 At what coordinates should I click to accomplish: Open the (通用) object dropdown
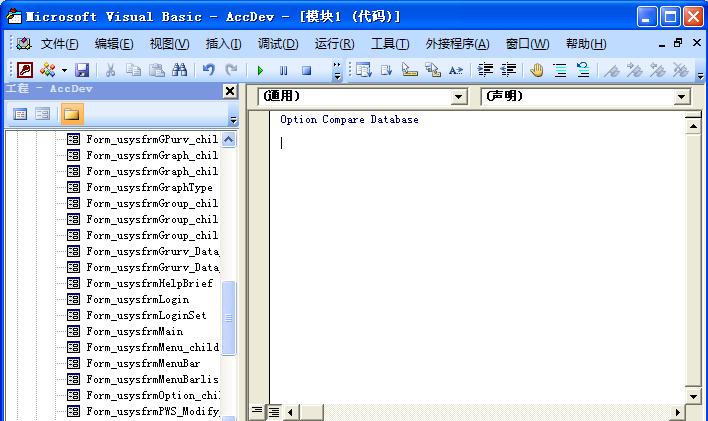(459, 96)
